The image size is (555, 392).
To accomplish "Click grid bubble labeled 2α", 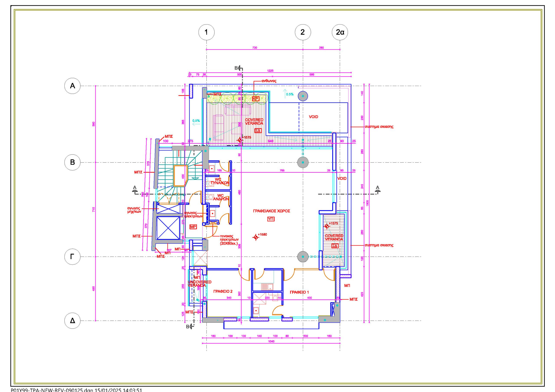I will click(340, 32).
